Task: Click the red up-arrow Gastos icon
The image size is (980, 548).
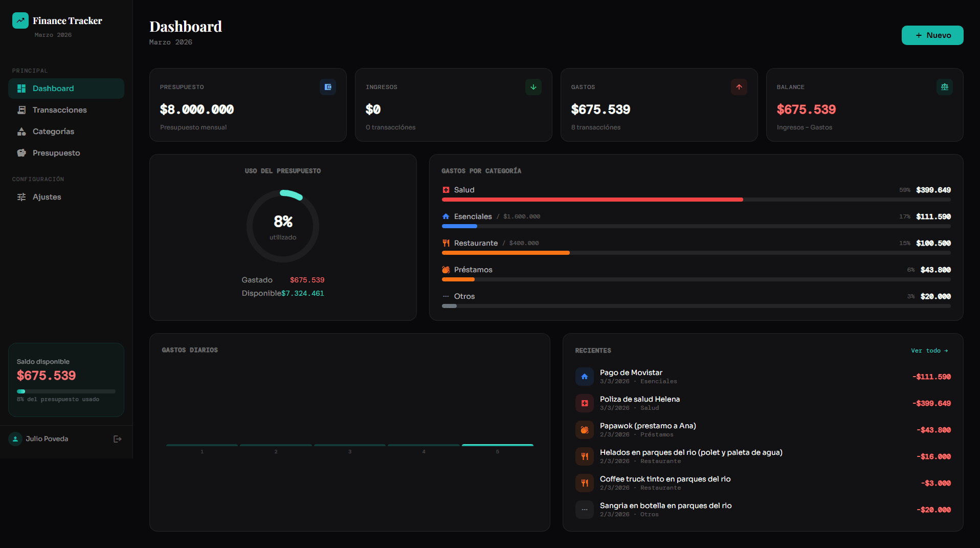Action: coord(739,87)
